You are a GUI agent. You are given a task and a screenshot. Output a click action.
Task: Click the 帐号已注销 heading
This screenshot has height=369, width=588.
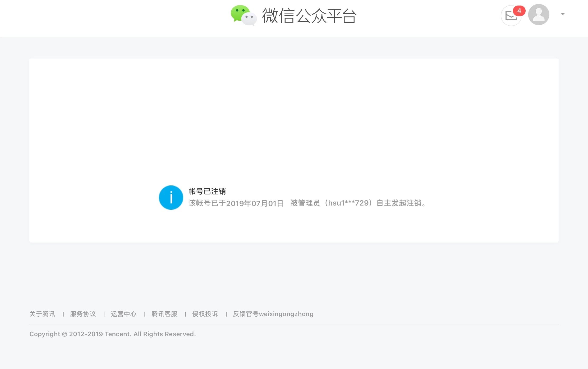207,191
